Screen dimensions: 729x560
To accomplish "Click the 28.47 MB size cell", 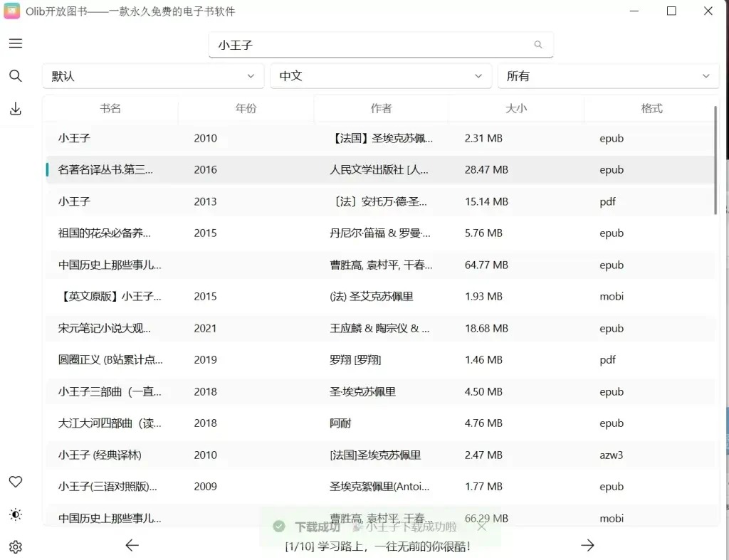I will click(x=486, y=169).
